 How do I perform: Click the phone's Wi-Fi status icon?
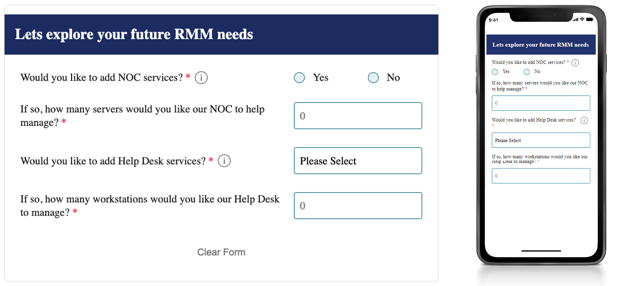pos(582,20)
